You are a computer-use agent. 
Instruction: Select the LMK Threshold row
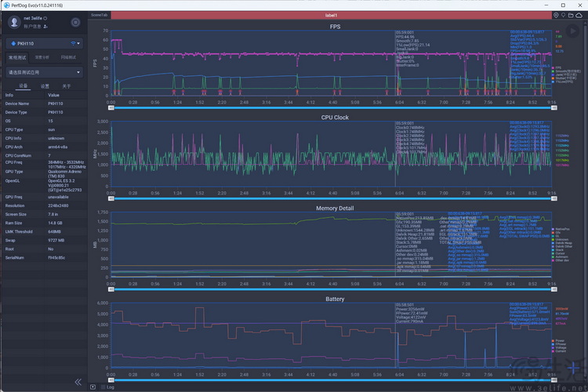coord(44,231)
